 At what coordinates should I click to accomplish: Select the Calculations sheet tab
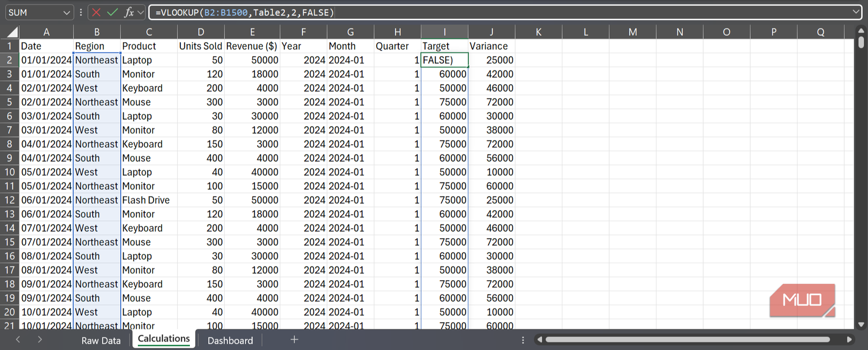tap(164, 339)
